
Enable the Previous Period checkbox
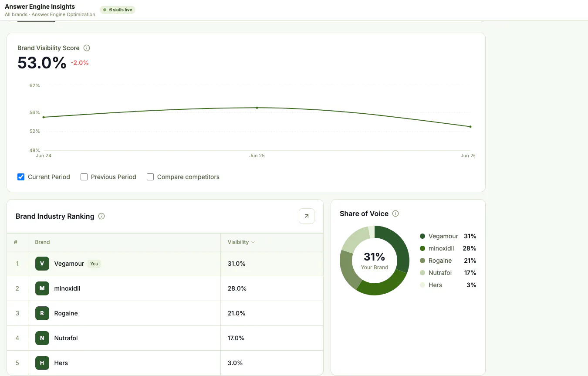tap(84, 177)
